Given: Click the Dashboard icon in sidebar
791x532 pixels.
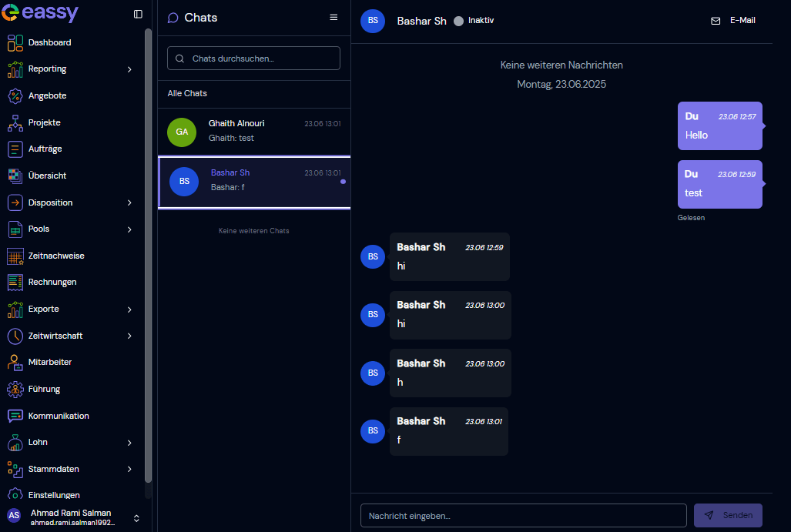Looking at the screenshot, I should (x=15, y=42).
